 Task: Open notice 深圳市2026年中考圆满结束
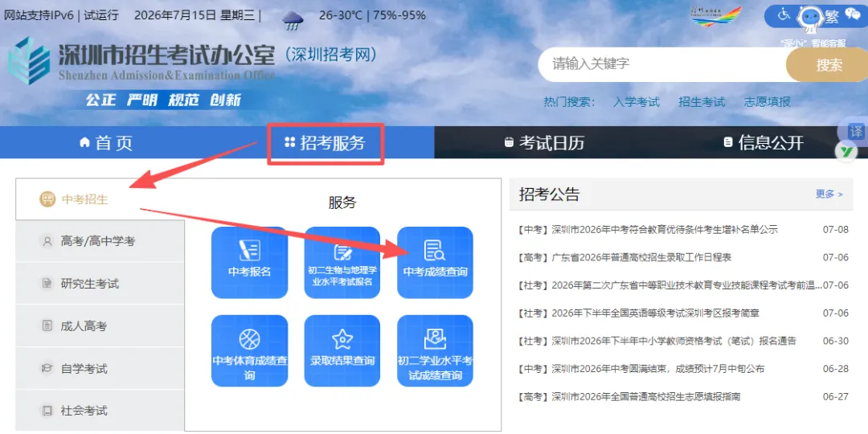641,369
